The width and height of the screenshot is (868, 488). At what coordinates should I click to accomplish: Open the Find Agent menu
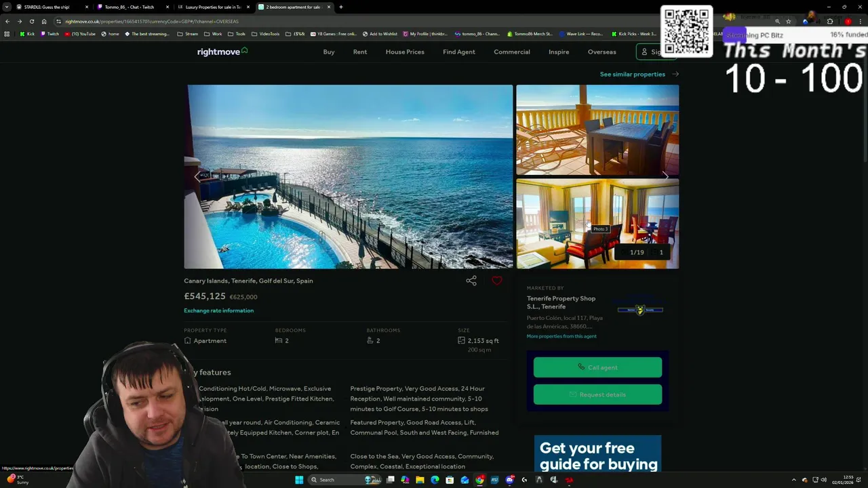[x=459, y=52]
